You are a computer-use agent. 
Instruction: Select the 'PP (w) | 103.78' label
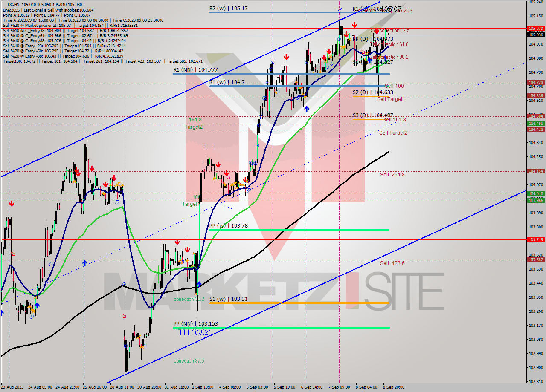coord(228,226)
